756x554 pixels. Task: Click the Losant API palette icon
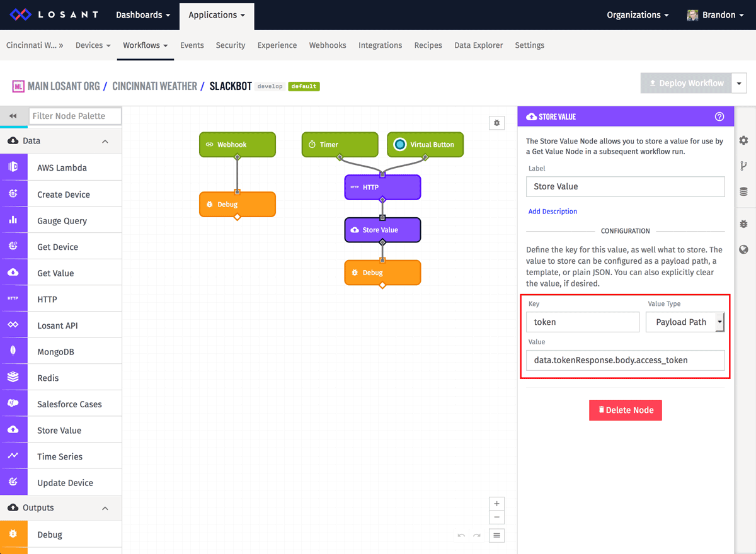(x=13, y=325)
